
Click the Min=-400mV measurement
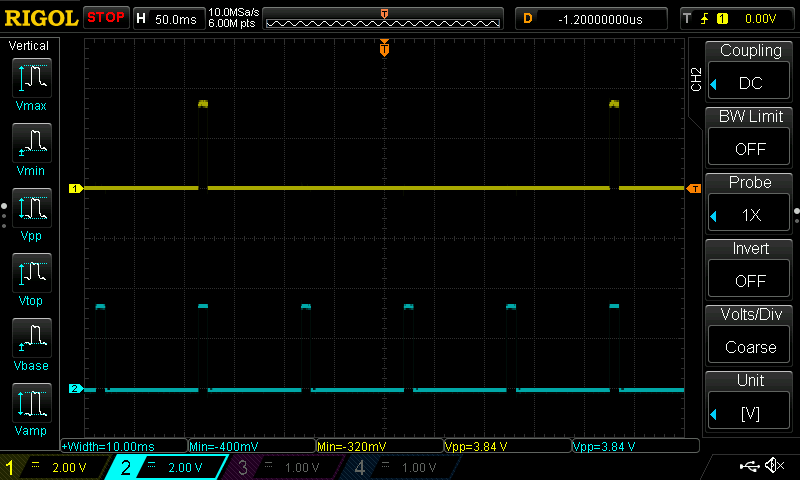pyautogui.click(x=252, y=446)
